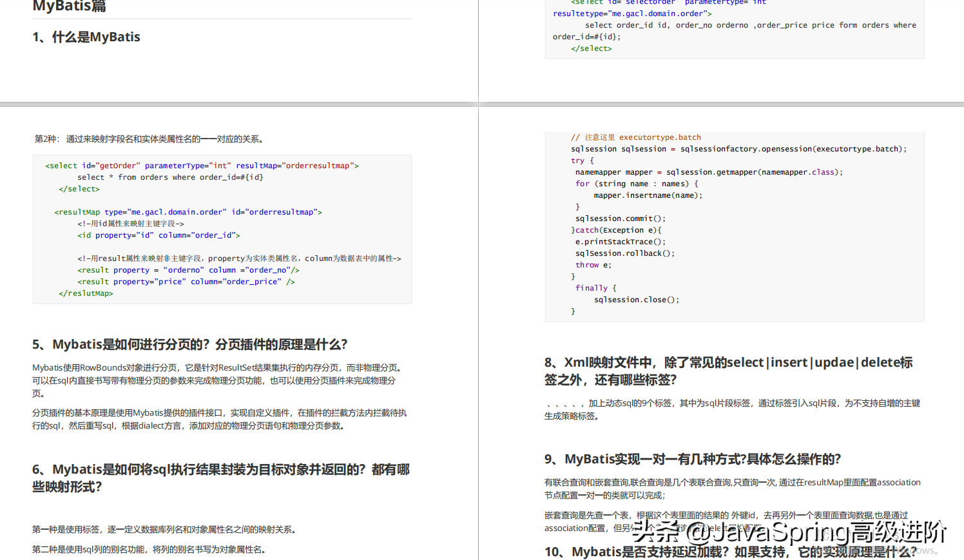
Task: Click result property "orderno" code line
Action: pos(188,270)
